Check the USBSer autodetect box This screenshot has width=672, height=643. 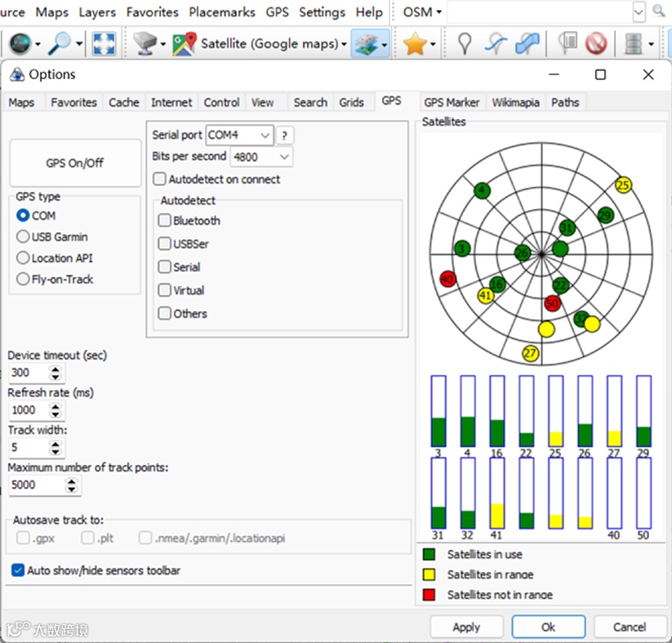pyautogui.click(x=165, y=243)
